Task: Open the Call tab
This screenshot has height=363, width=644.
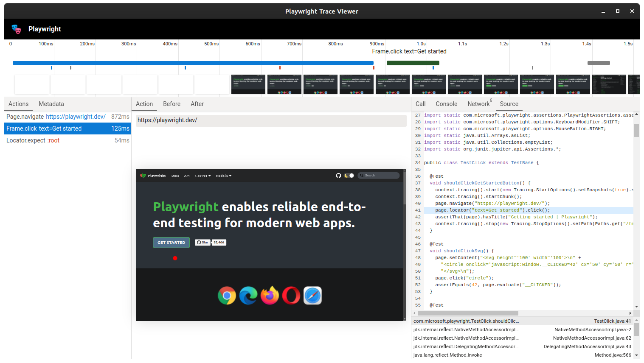Action: click(x=421, y=104)
